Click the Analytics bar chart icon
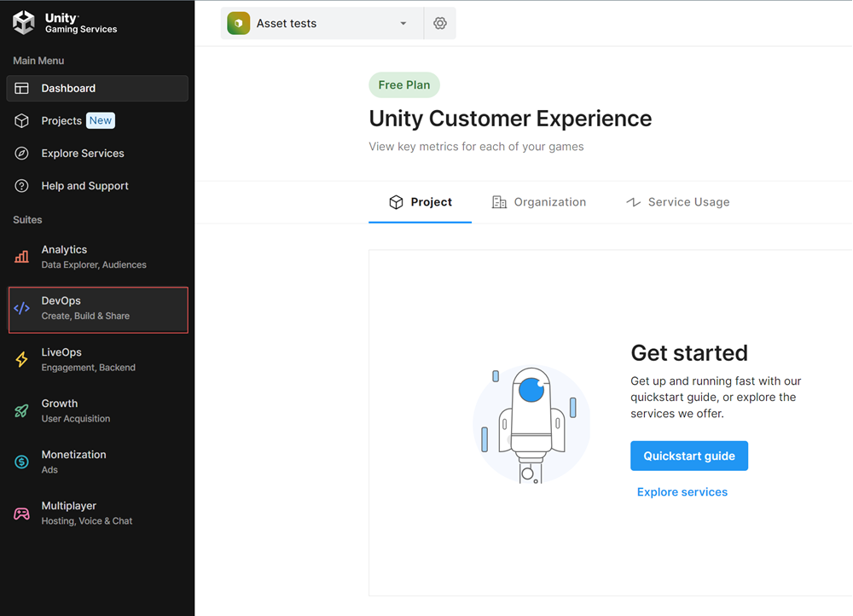The image size is (853, 616). point(22,257)
